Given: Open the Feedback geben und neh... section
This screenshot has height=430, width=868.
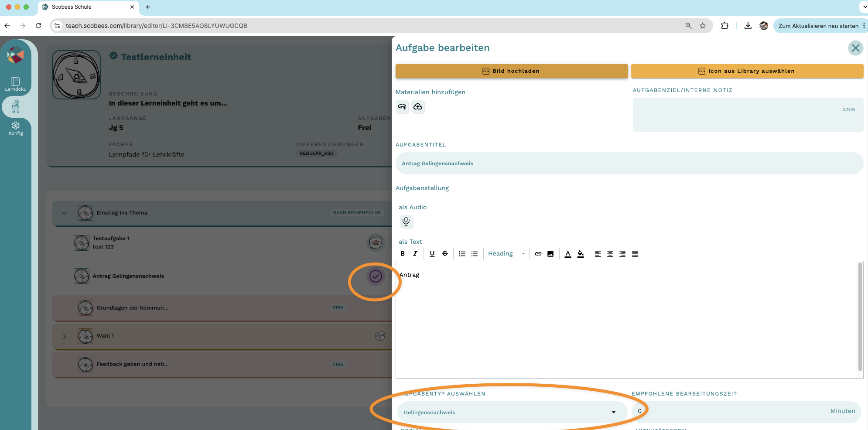Looking at the screenshot, I should 222,364.
